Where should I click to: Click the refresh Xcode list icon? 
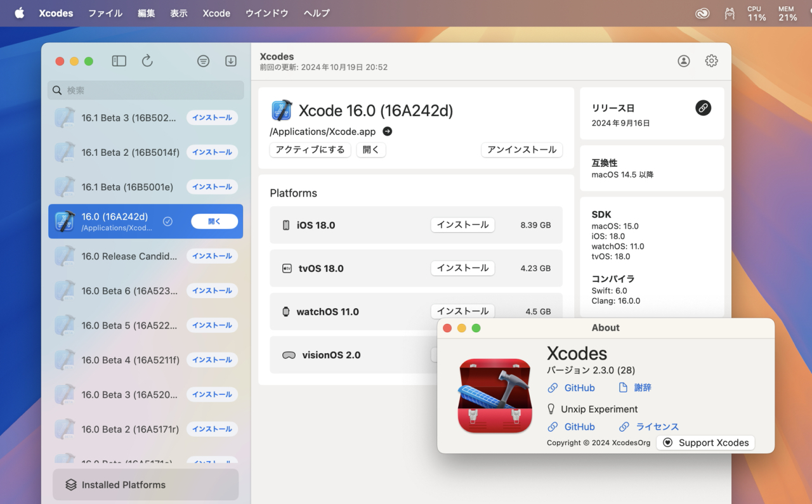(x=147, y=61)
